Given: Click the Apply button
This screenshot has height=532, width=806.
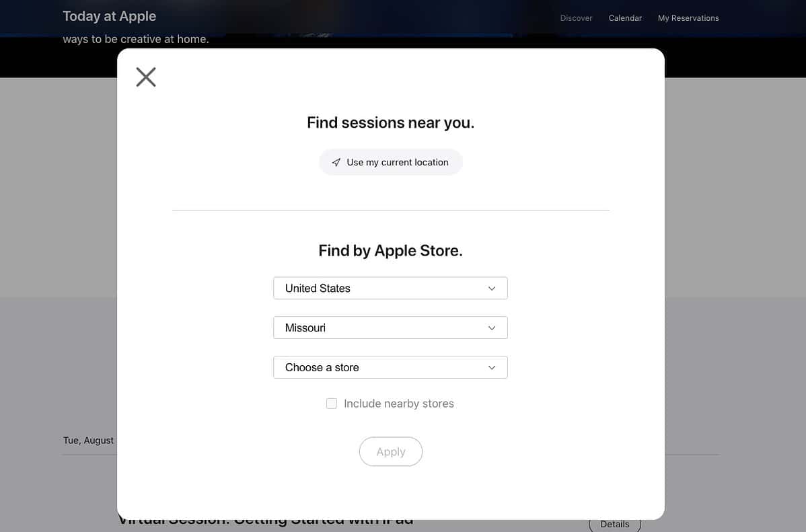Looking at the screenshot, I should pyautogui.click(x=391, y=452).
